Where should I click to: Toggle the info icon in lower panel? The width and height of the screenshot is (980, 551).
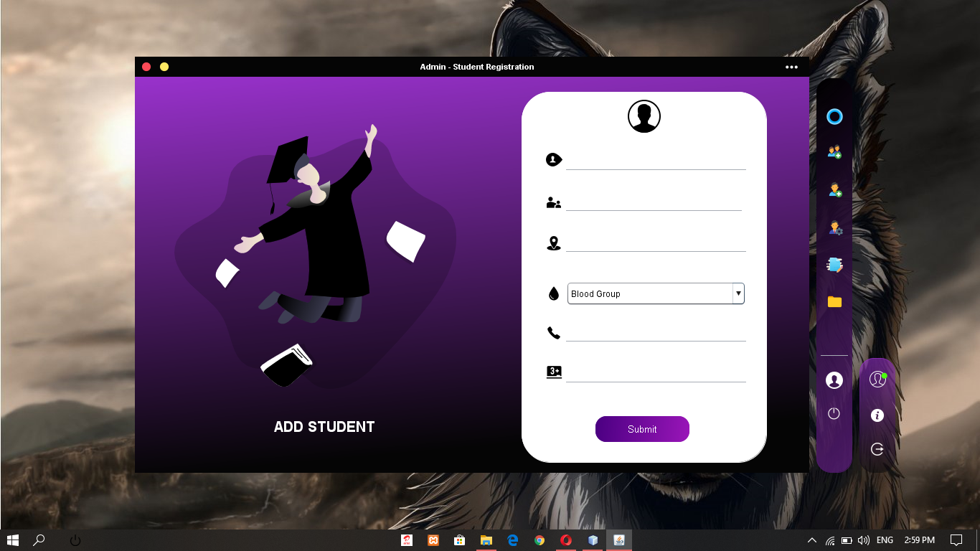click(877, 415)
